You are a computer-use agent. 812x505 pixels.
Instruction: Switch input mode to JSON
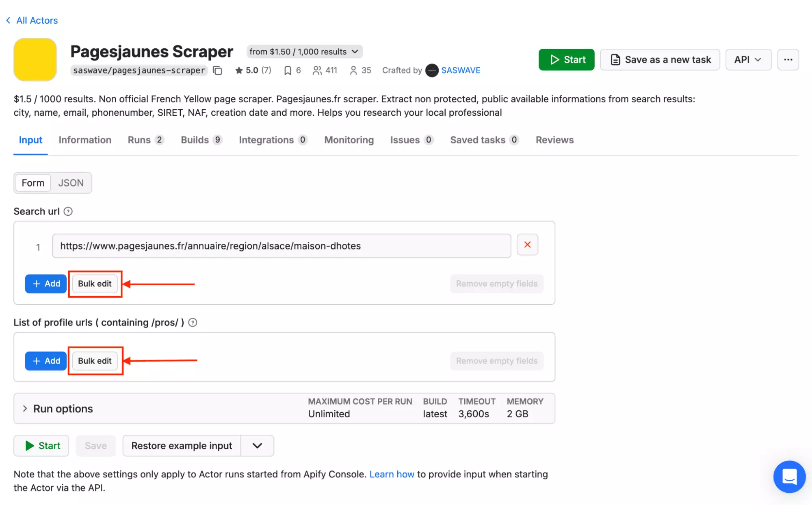pos(71,183)
